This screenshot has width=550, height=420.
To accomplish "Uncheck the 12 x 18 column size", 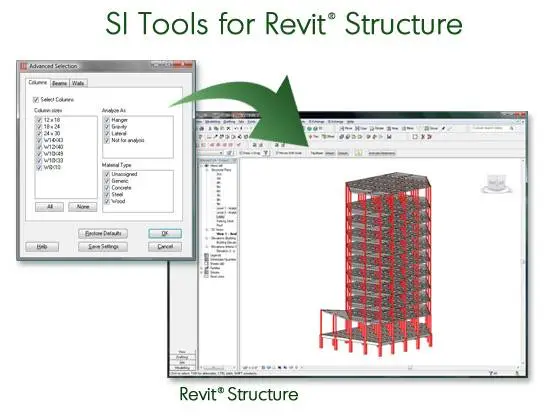I will point(39,120).
